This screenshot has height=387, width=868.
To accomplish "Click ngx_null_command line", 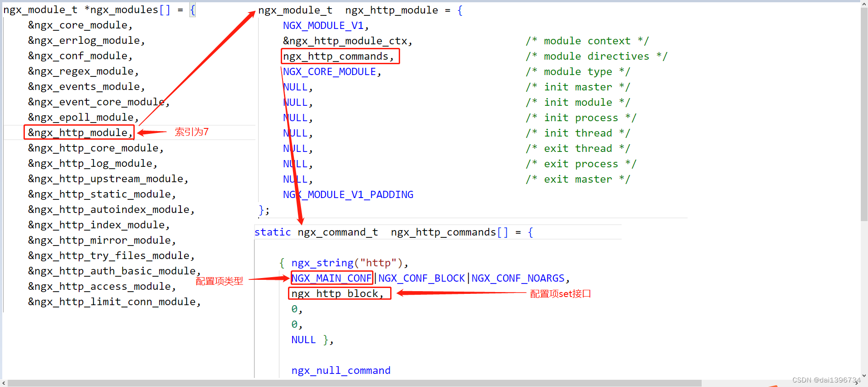I will click(x=341, y=370).
